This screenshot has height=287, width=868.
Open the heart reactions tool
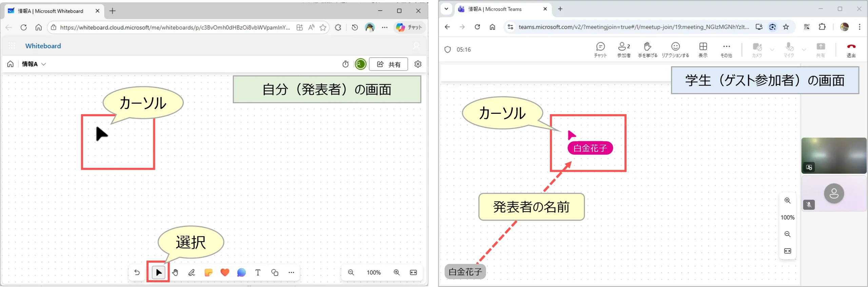[225, 272]
